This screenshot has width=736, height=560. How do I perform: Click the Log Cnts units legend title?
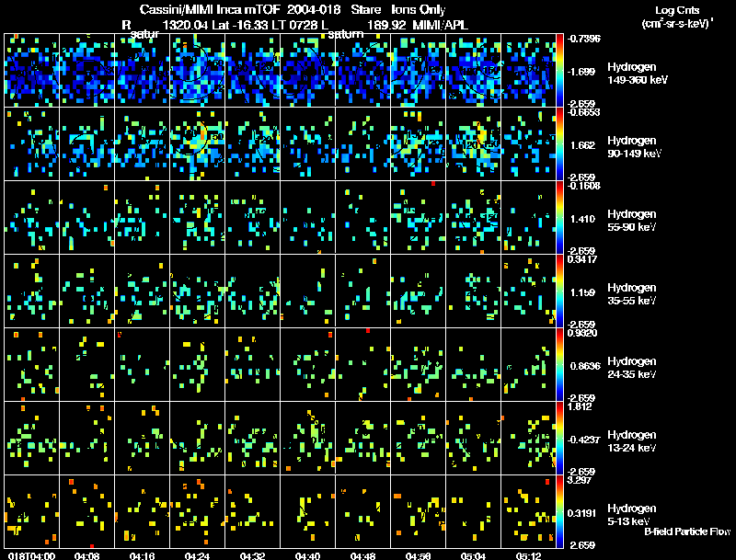click(x=677, y=17)
